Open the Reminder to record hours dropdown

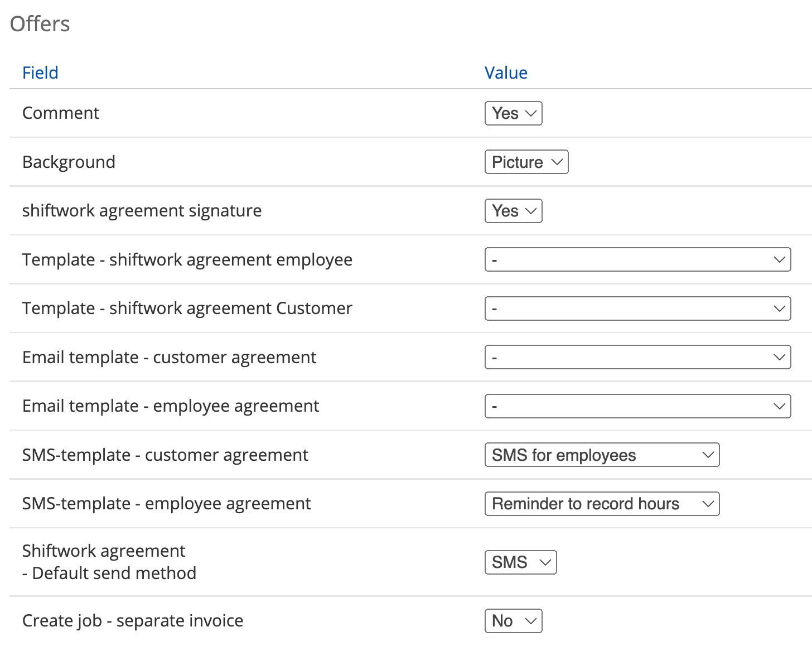tap(602, 504)
